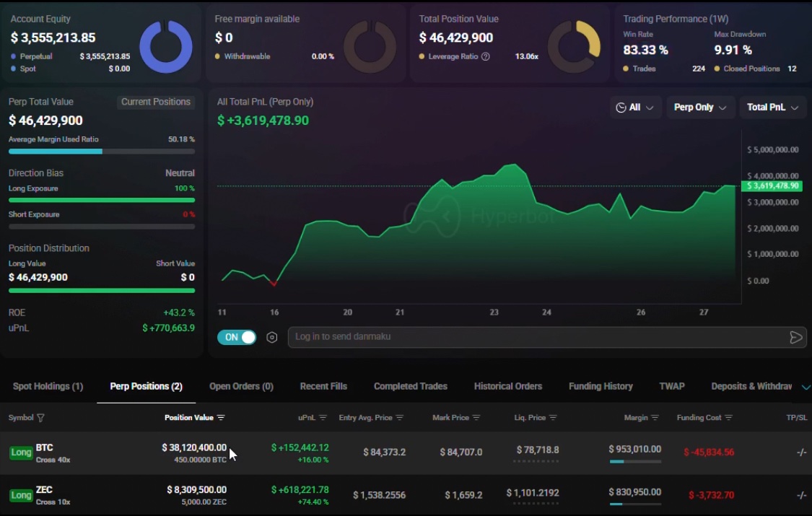Sort by Entry Avg. Price icon

click(400, 418)
